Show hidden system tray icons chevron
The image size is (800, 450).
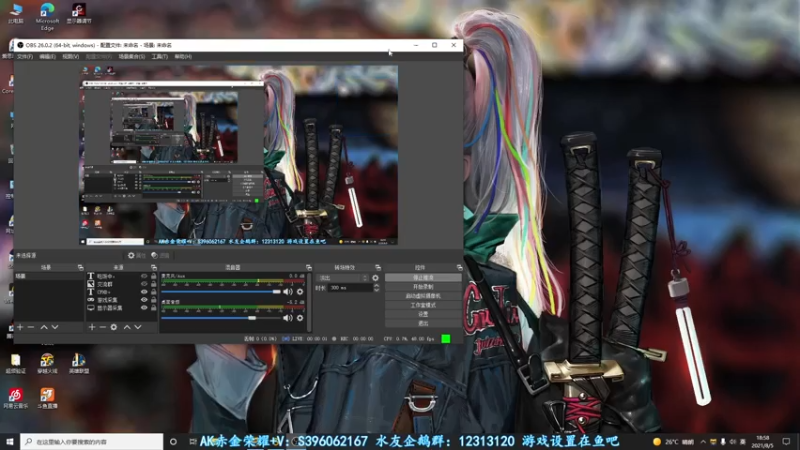click(703, 441)
